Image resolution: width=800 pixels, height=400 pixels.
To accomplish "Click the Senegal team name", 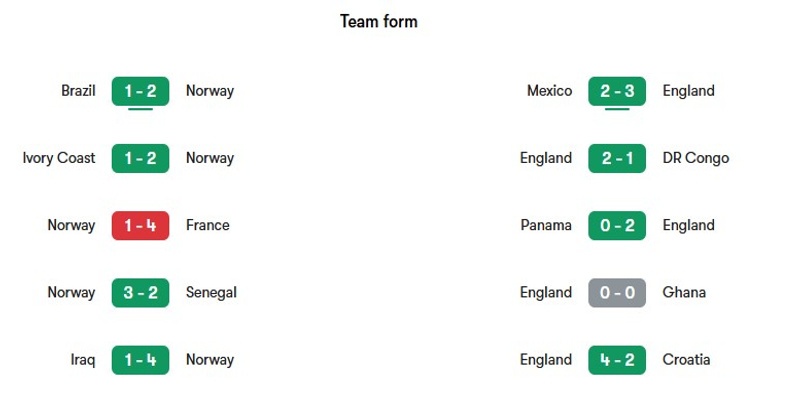I will (x=211, y=293).
